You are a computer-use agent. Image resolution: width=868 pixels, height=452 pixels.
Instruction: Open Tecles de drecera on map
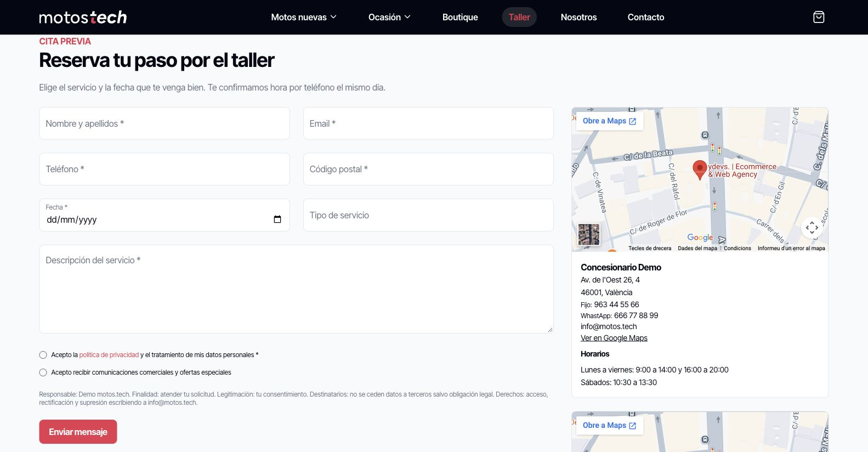(650, 248)
